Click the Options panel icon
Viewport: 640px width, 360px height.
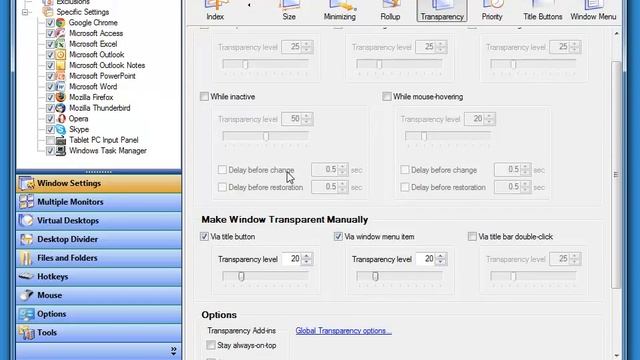coord(27,314)
